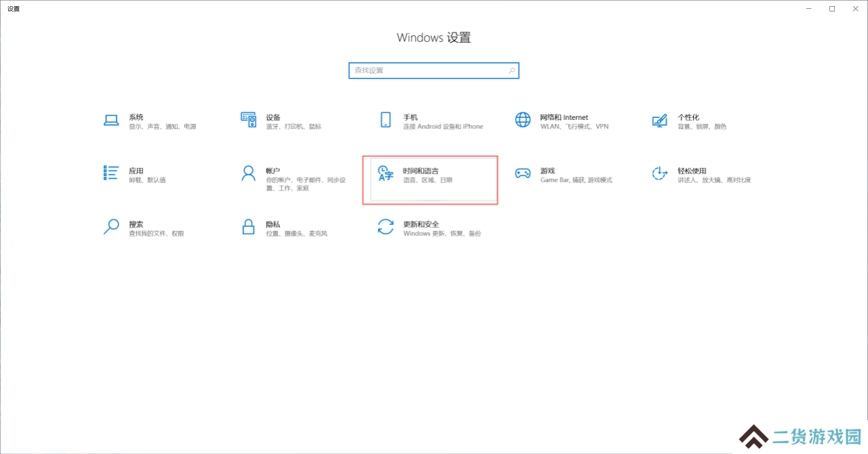Open the 帐户 person icon
Image resolution: width=868 pixels, height=454 pixels.
(x=248, y=173)
